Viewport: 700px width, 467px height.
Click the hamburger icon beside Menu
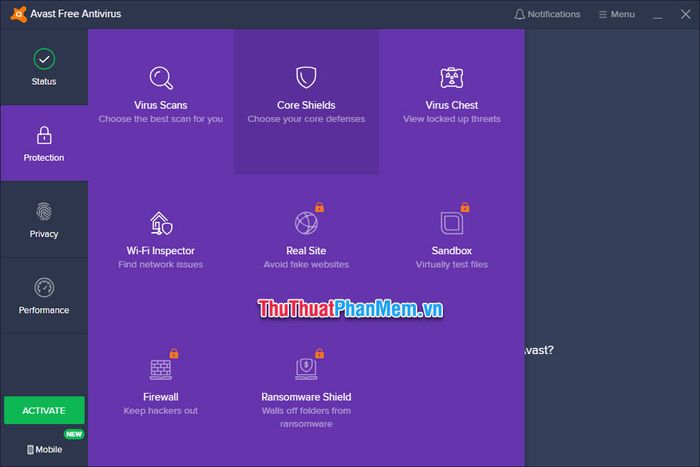603,15
